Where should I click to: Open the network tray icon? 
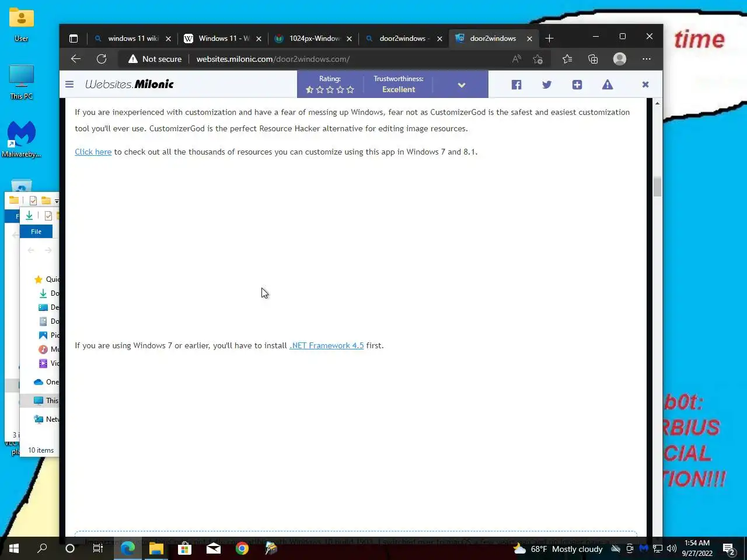click(658, 548)
